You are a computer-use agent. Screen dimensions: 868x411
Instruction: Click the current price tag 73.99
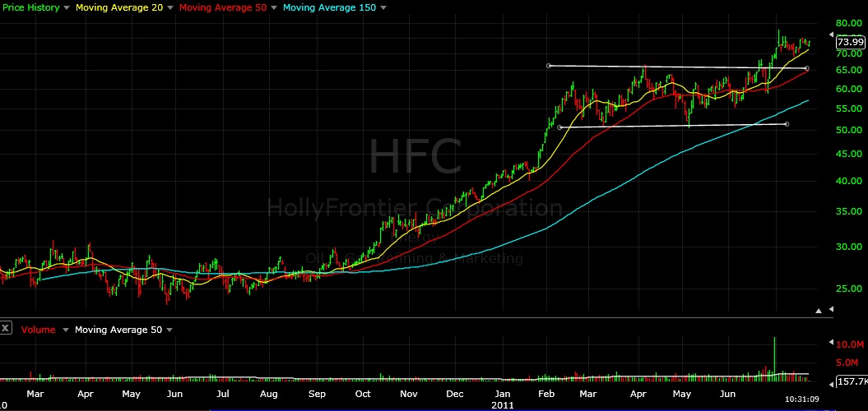click(850, 42)
